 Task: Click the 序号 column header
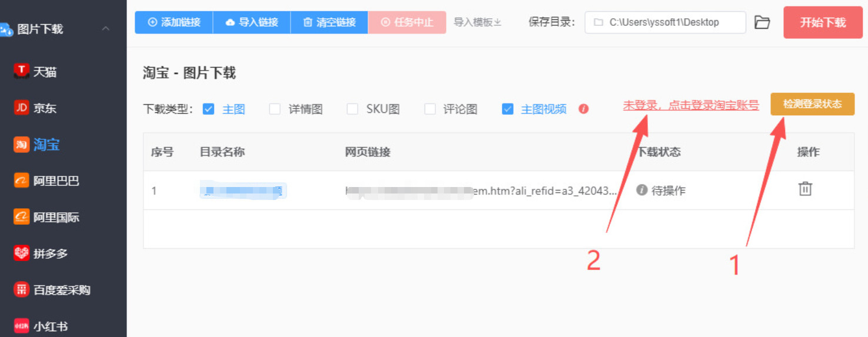point(162,152)
